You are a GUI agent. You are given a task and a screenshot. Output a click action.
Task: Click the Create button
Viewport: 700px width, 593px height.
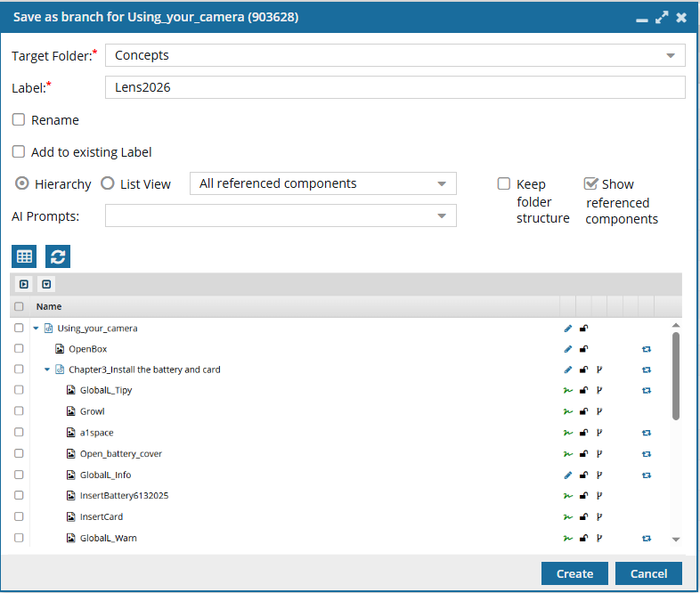tap(574, 573)
